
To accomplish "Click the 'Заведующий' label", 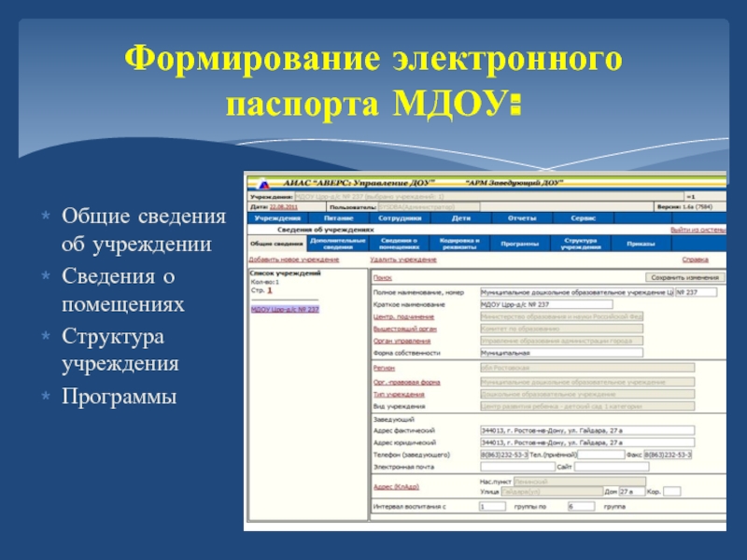I will click(393, 419).
